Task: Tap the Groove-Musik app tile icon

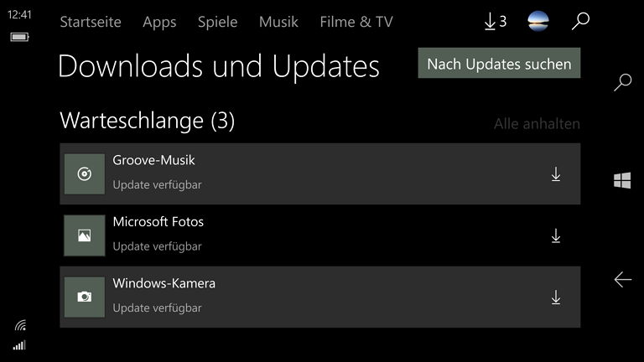Action: click(x=85, y=174)
